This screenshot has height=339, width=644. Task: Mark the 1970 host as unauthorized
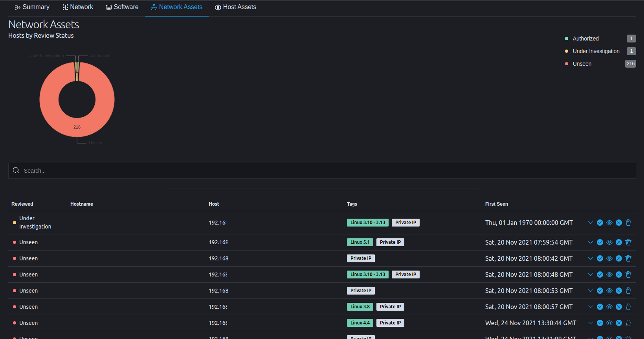pyautogui.click(x=619, y=223)
